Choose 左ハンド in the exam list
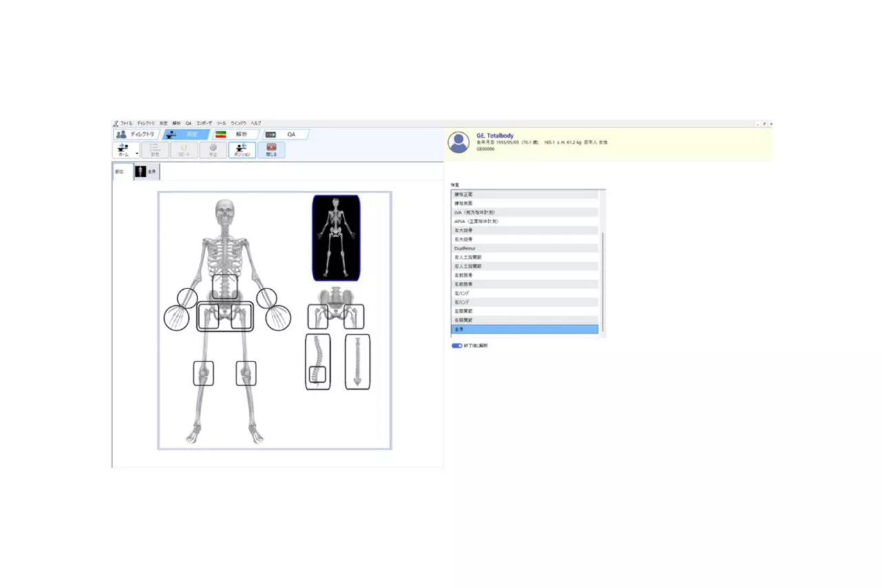882x588 pixels. 524,294
